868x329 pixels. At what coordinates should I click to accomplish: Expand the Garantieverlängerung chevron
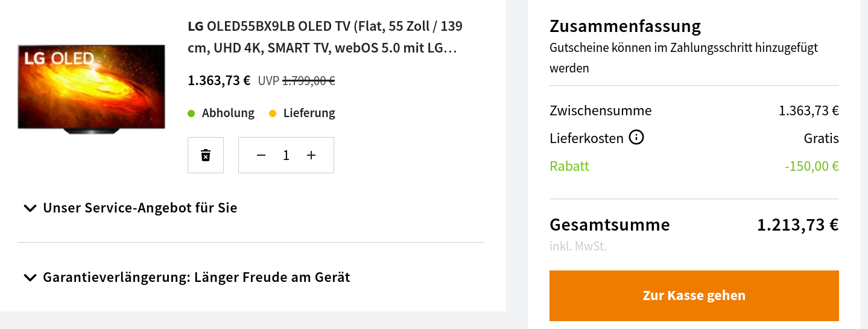[x=30, y=278]
